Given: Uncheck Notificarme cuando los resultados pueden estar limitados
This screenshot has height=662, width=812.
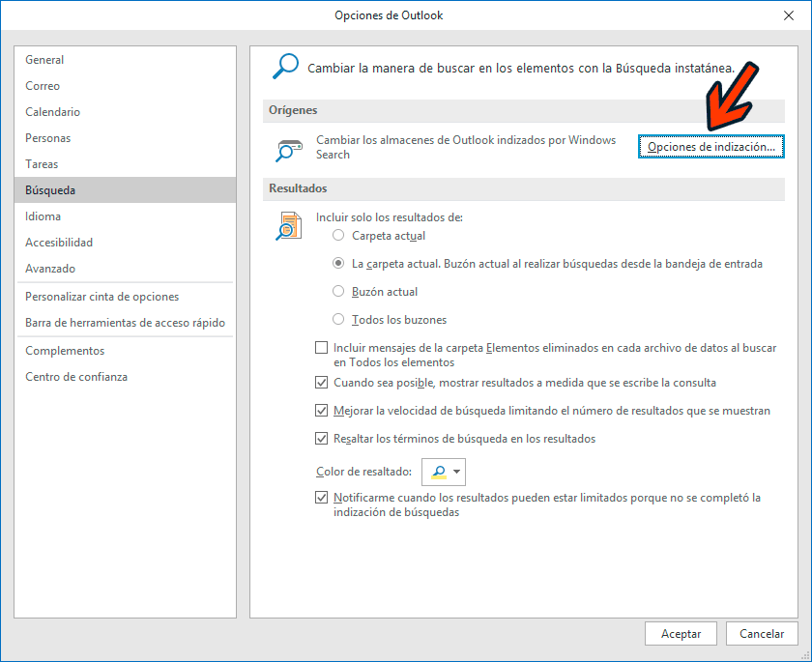Looking at the screenshot, I should point(322,498).
